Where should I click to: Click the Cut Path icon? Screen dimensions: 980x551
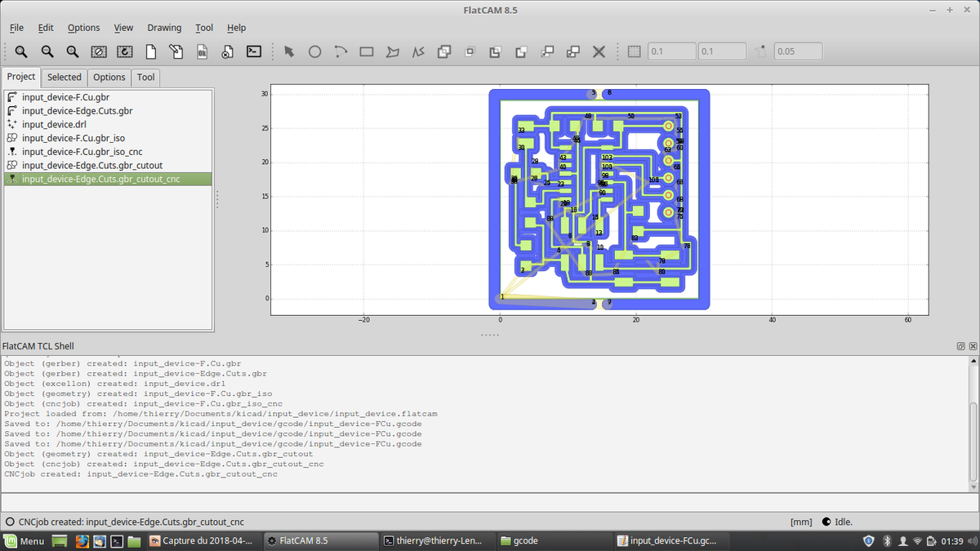521,51
